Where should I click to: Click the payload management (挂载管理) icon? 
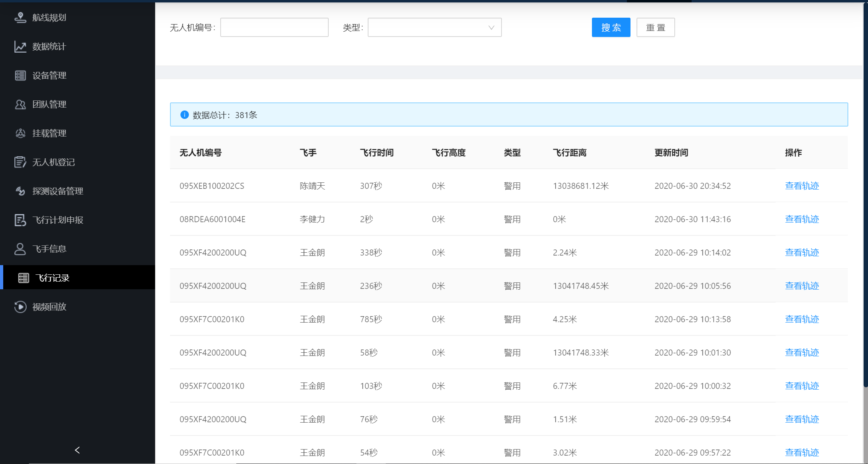tap(20, 133)
